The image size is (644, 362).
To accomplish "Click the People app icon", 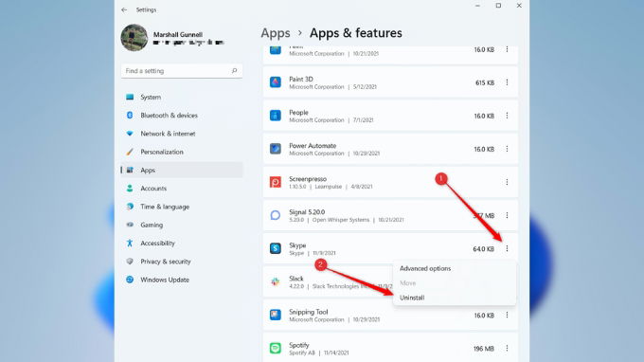I will click(276, 116).
